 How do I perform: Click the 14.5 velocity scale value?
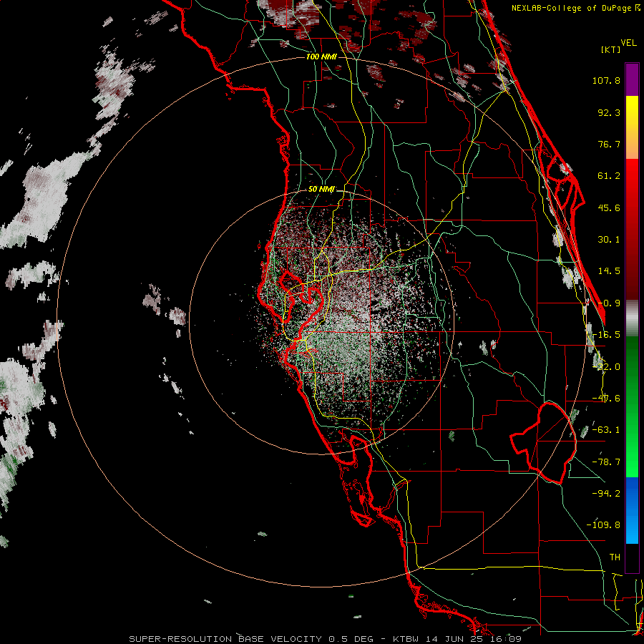click(x=609, y=271)
